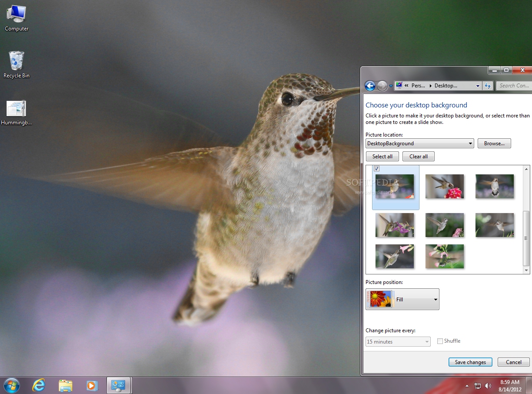Image resolution: width=532 pixels, height=394 pixels.
Task: Open the volume speaker tray icon
Action: pyautogui.click(x=488, y=386)
